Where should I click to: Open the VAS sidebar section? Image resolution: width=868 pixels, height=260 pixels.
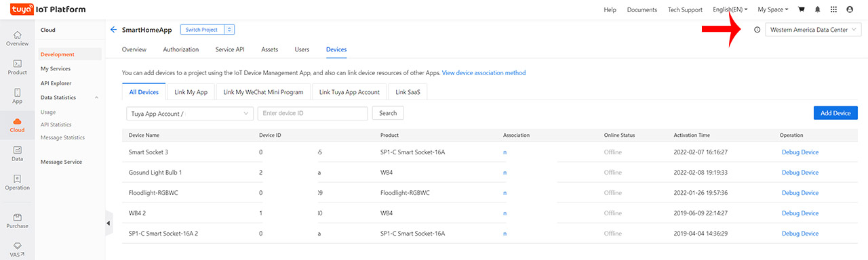[x=17, y=250]
